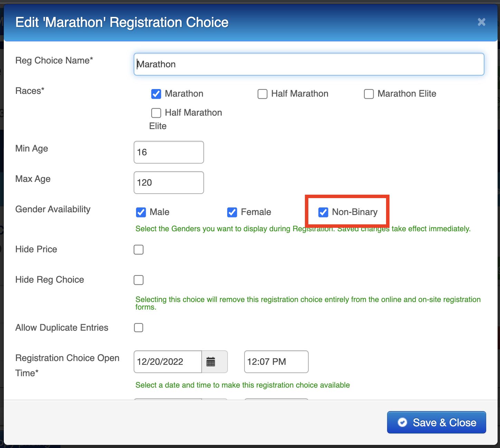500x448 pixels.
Task: Enable Allow Duplicate Entries checkbox
Action: 138,328
